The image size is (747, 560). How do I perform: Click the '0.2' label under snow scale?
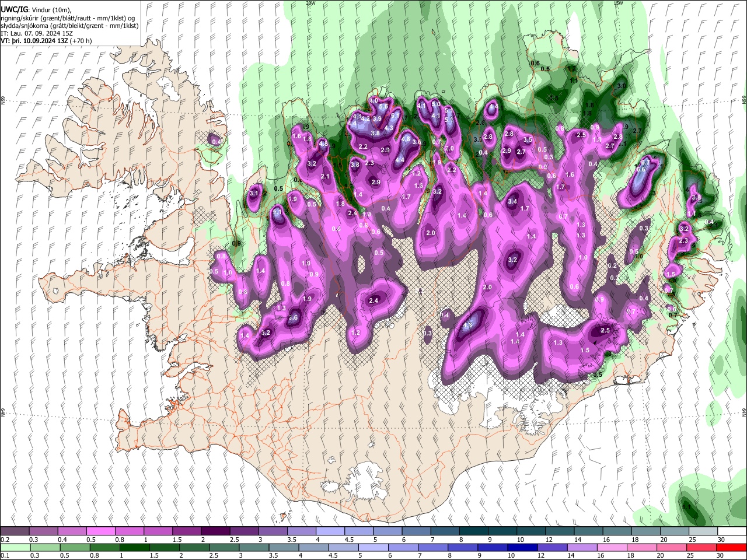click(x=5, y=539)
